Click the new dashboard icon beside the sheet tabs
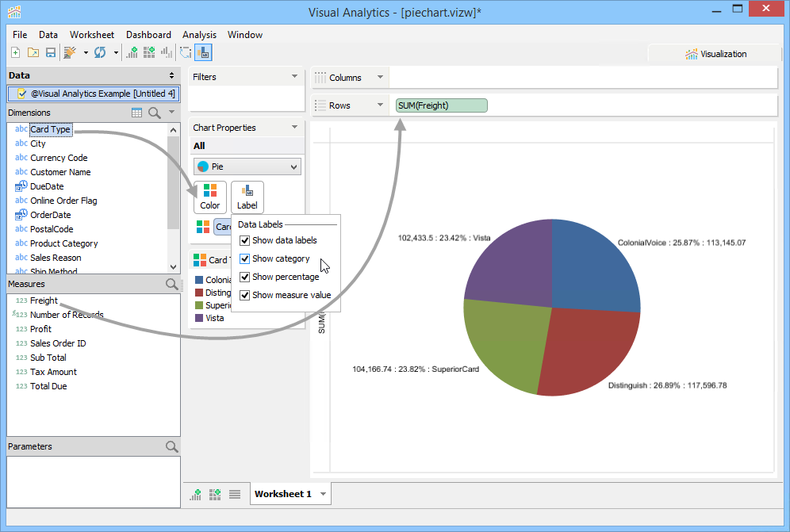The image size is (790, 532). coord(215,495)
